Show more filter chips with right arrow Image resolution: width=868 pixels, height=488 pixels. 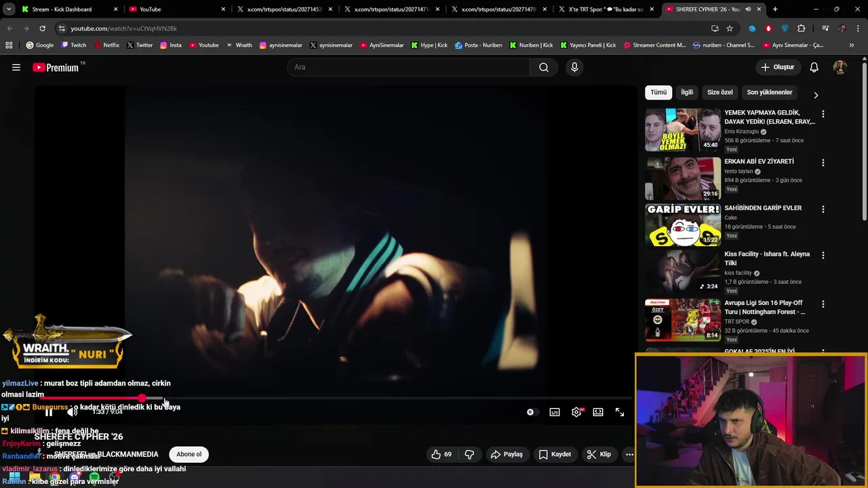(x=816, y=95)
